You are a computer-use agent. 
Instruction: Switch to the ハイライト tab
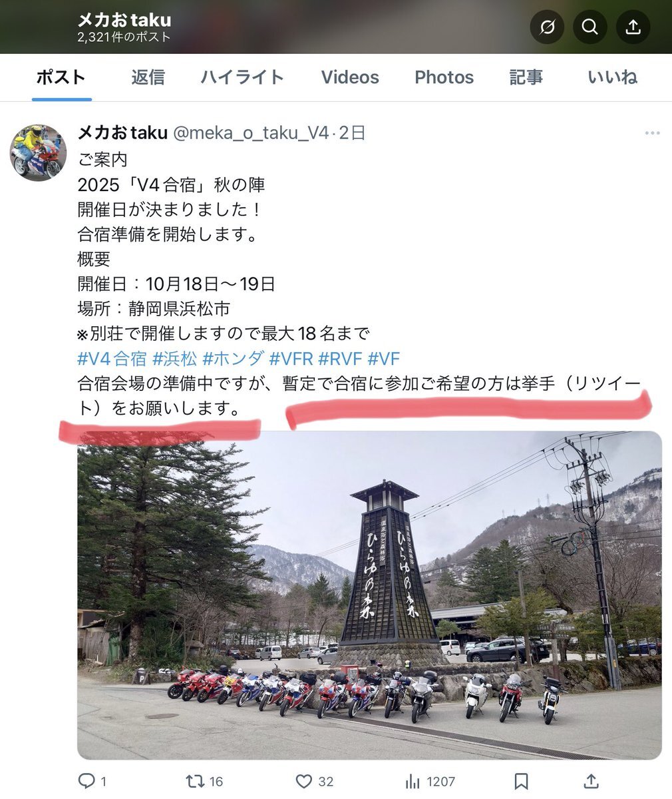[242, 77]
